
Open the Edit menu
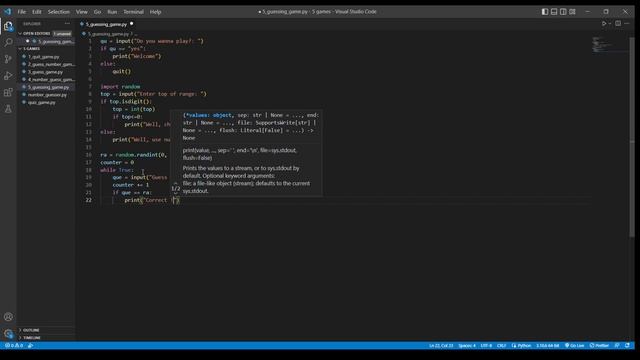(37, 12)
